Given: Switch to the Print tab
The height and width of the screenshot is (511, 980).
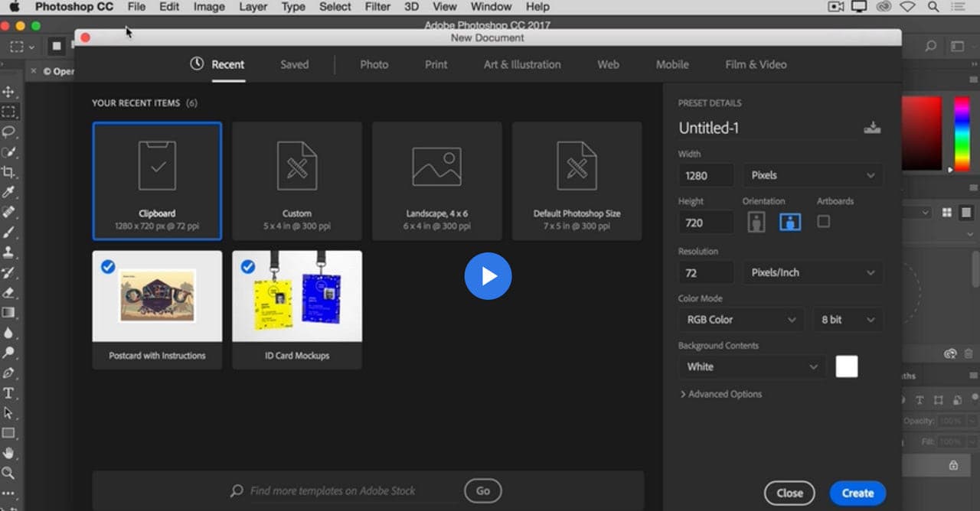Looking at the screenshot, I should (435, 64).
